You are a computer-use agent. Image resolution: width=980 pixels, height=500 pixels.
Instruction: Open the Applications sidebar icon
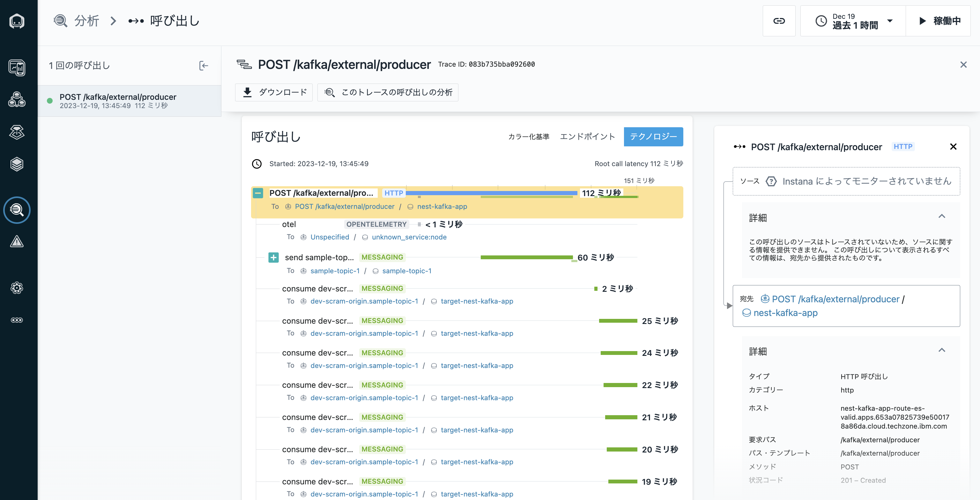[x=17, y=99]
